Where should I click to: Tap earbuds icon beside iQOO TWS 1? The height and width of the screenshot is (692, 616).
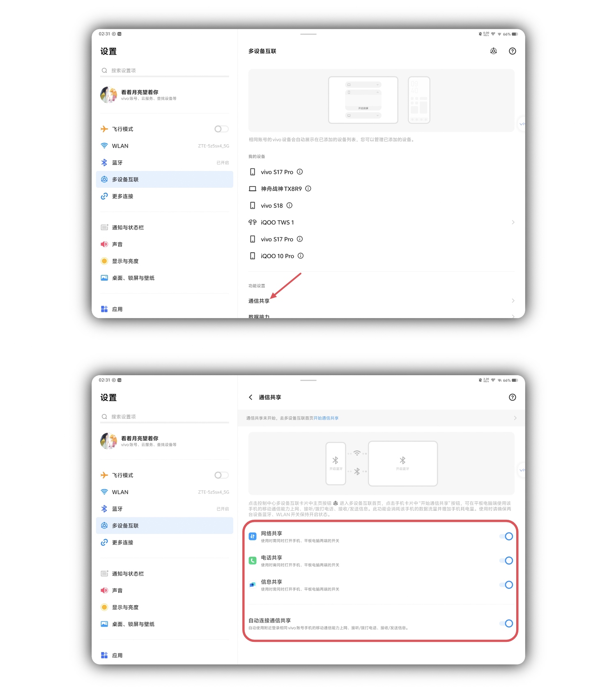coord(253,222)
